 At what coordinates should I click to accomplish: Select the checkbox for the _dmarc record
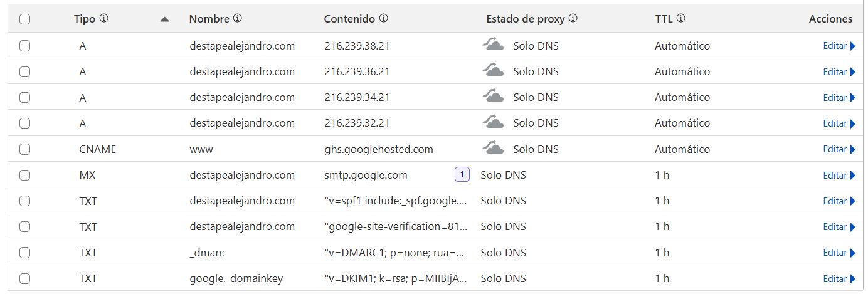click(25, 253)
